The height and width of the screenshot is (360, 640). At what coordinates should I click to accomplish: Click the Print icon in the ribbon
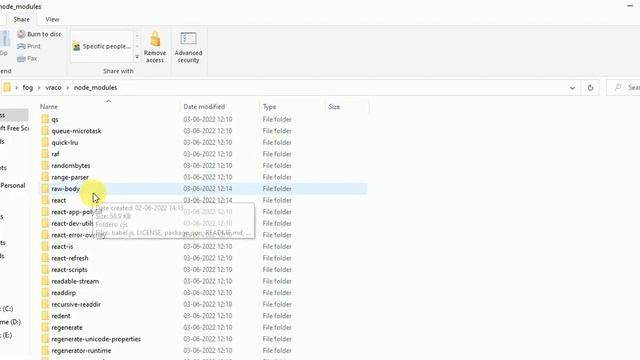tap(21, 47)
